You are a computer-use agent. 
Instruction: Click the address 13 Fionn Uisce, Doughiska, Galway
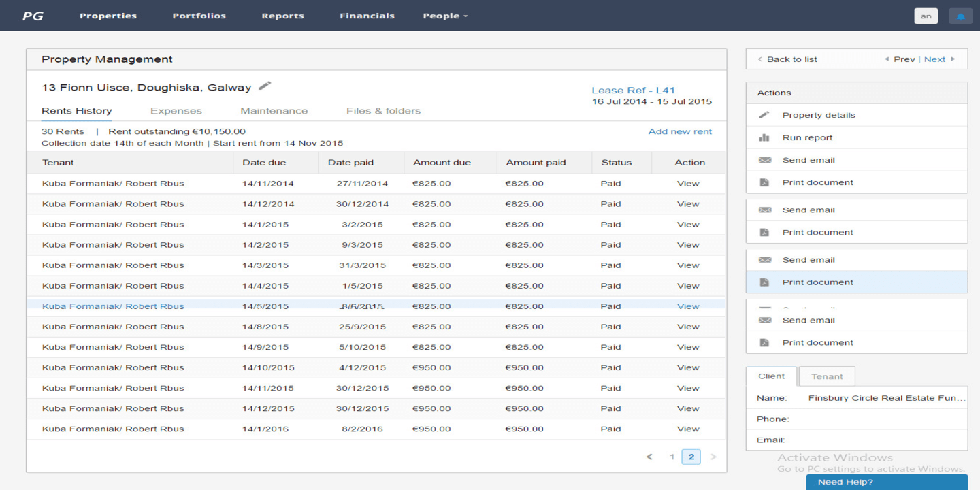point(146,87)
